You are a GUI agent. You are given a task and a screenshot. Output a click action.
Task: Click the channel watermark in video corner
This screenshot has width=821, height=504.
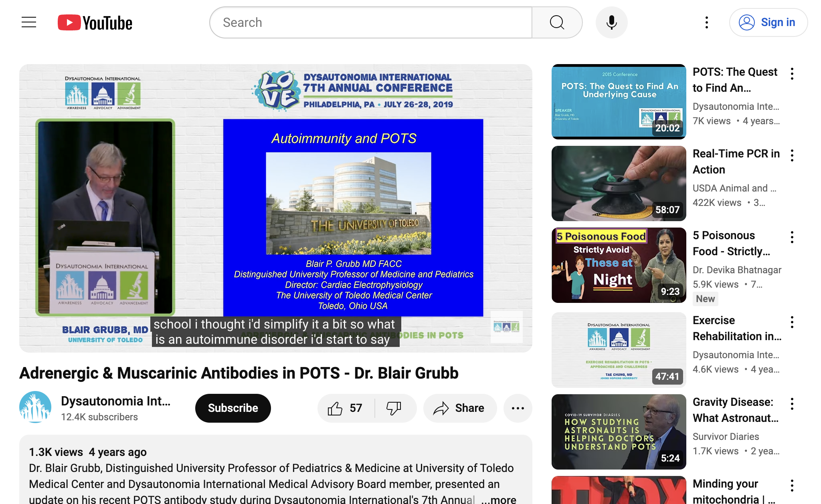pos(507,327)
